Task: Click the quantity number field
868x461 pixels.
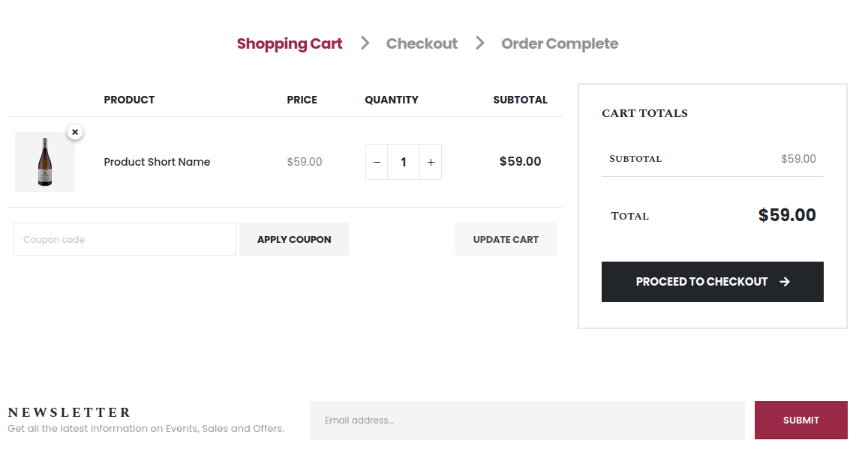Action: pyautogui.click(x=404, y=162)
